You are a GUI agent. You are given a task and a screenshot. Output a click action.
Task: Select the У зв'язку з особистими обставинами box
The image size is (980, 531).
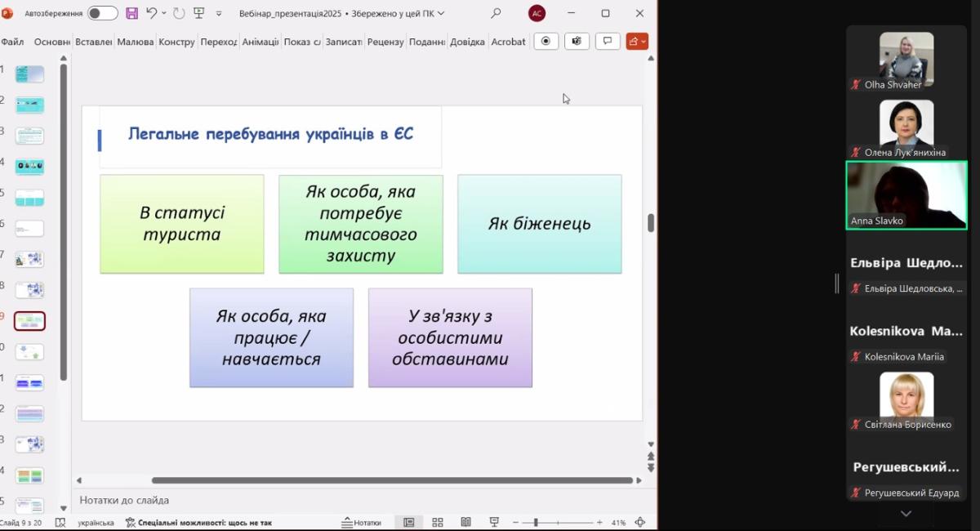click(451, 337)
